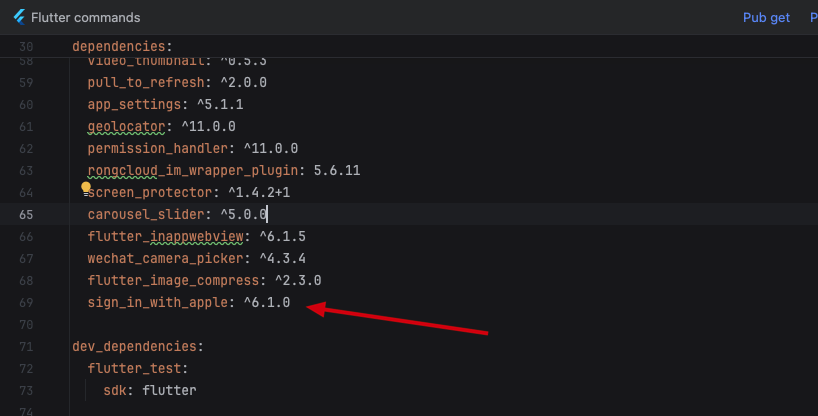Click line number 65 in the gutter

click(26, 214)
